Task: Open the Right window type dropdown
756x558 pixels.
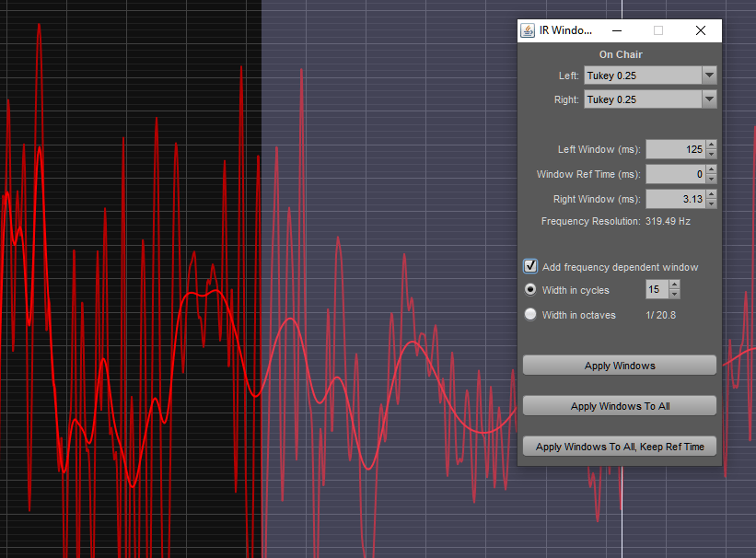Action: pyautogui.click(x=650, y=99)
